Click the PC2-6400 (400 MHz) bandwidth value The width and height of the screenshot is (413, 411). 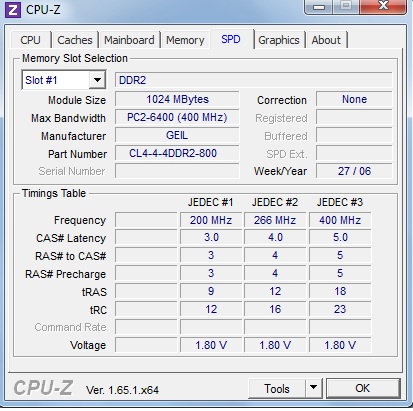click(x=177, y=117)
